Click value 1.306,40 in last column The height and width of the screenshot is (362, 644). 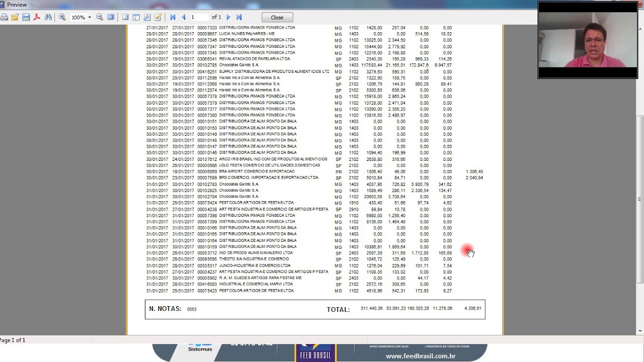(474, 171)
